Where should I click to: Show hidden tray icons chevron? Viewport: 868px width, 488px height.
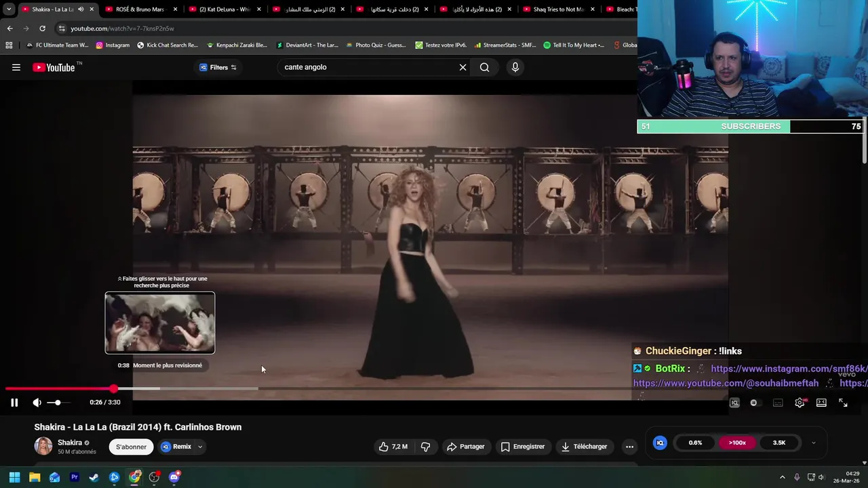point(782,477)
